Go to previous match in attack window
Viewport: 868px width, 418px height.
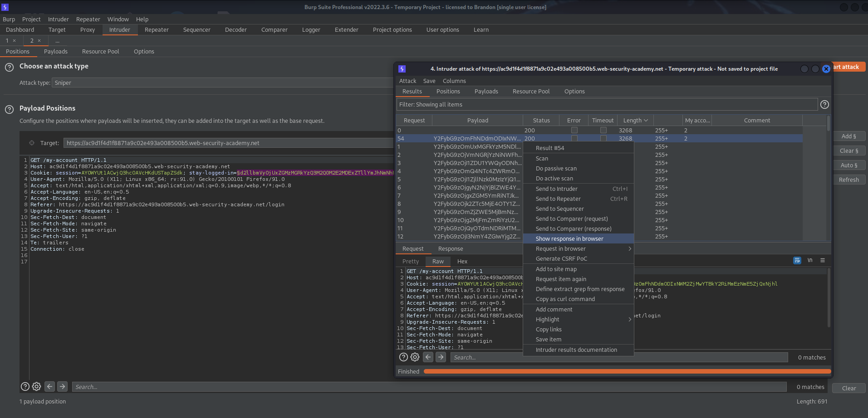click(x=428, y=357)
